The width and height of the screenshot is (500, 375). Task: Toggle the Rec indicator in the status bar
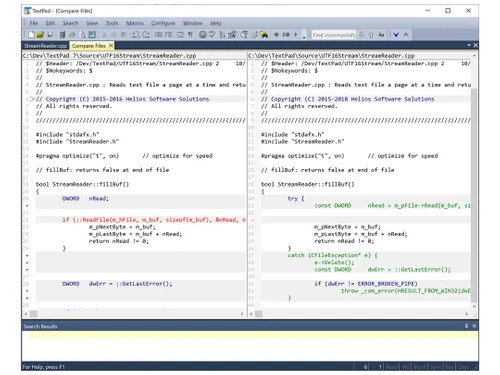tap(450, 367)
